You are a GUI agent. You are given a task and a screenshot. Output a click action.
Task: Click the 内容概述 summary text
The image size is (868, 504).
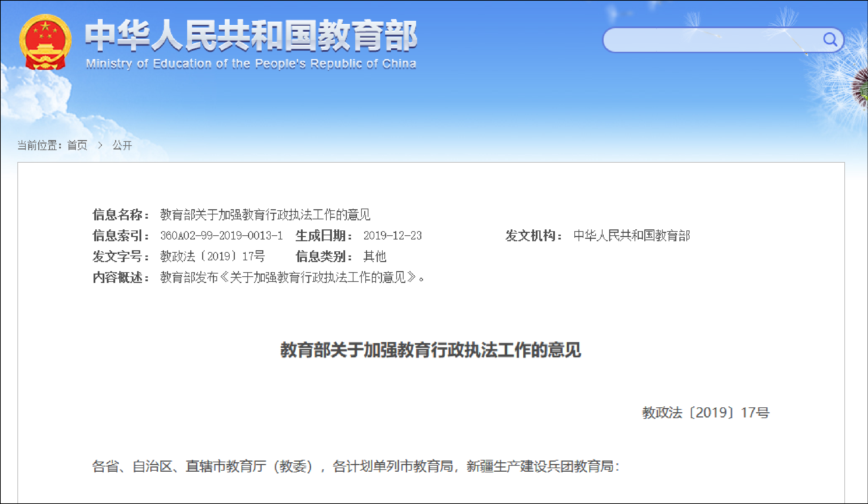(x=292, y=277)
